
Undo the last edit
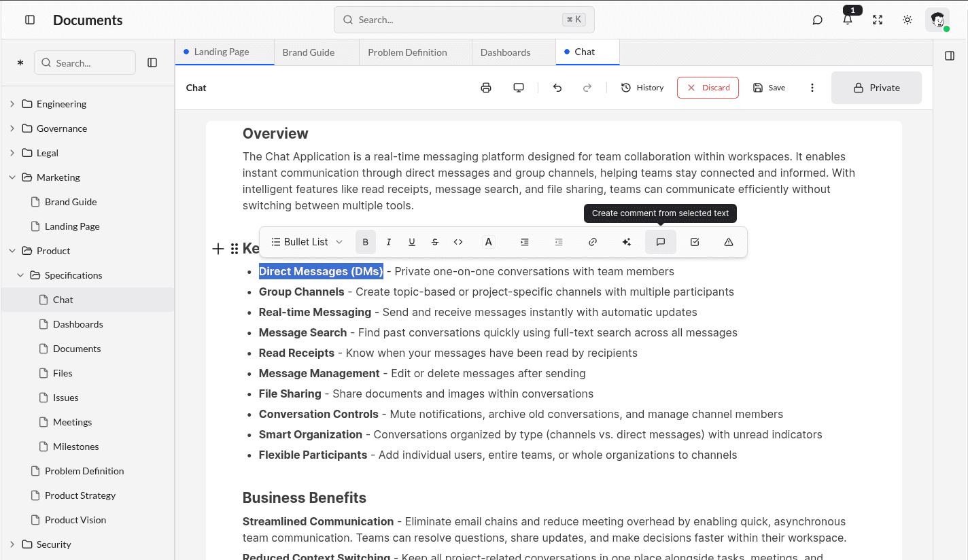[557, 87]
